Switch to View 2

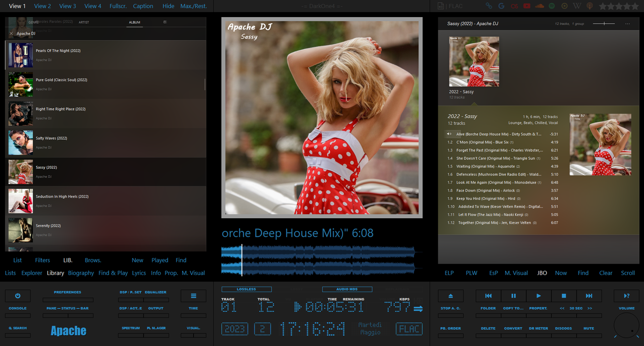tap(42, 6)
